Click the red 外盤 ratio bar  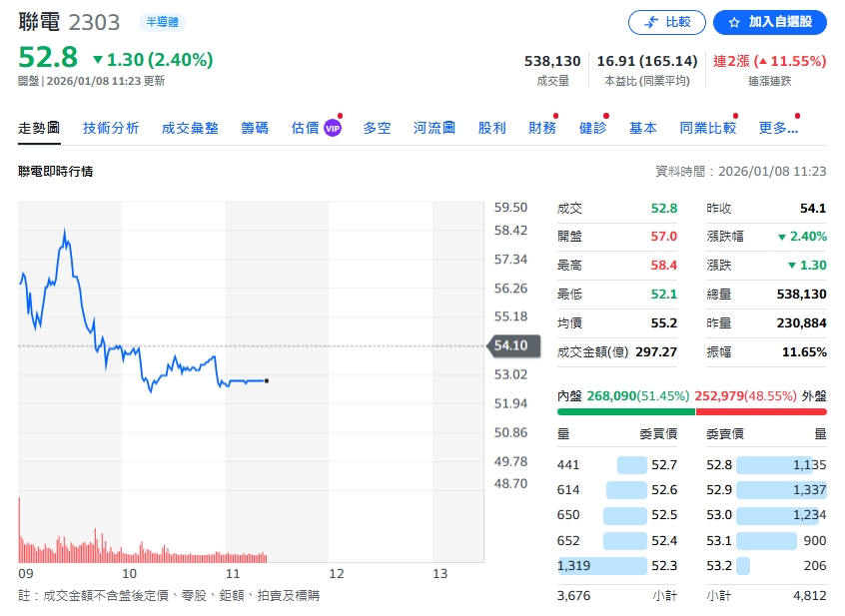(x=761, y=411)
